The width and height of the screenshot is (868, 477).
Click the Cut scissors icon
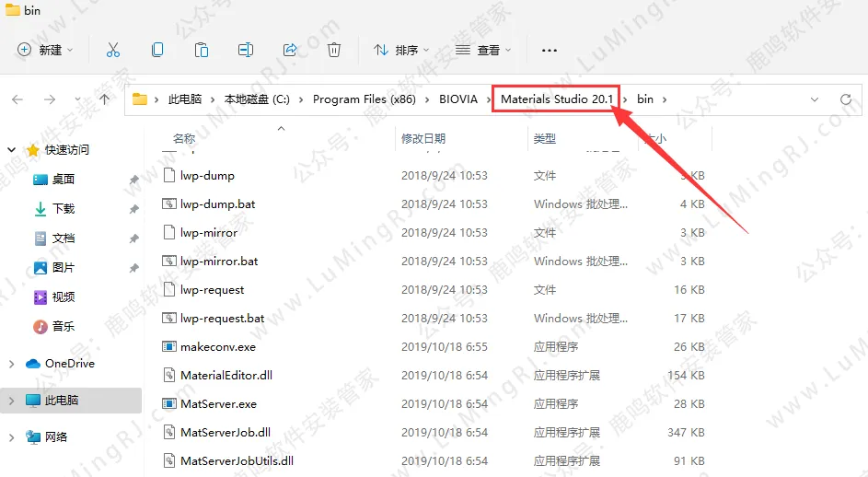tap(113, 50)
